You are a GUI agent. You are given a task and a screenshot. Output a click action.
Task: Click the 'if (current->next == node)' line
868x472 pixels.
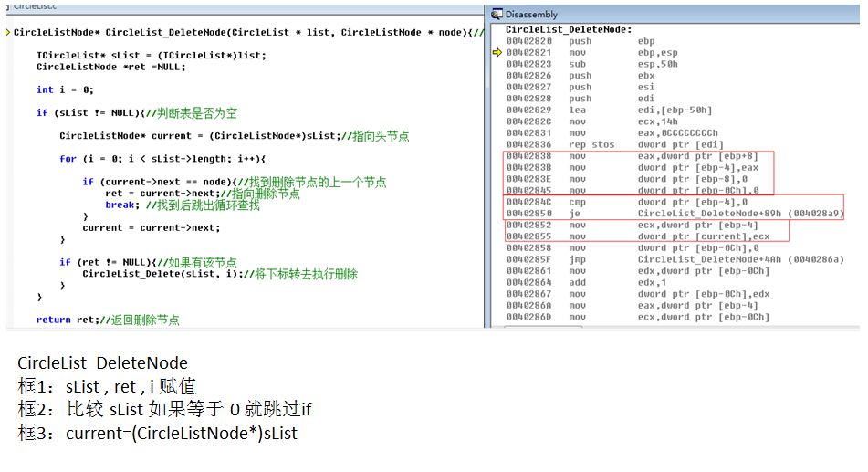[x=235, y=182]
